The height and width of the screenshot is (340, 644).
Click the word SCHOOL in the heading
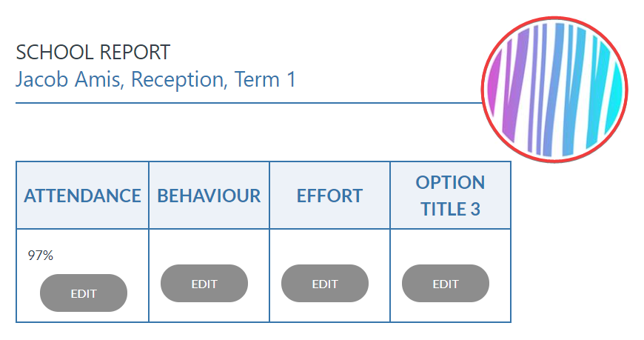click(x=55, y=52)
